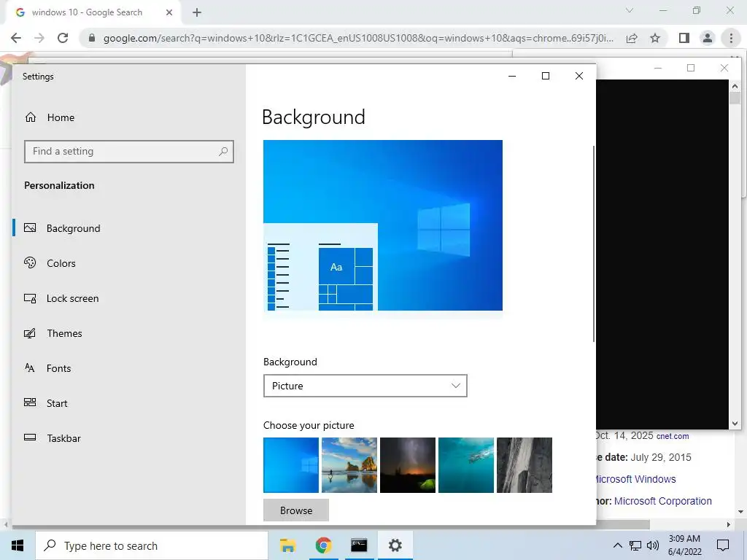Open Chrome's three-dot menu
Image resolution: width=747 pixels, height=560 pixels.
(x=731, y=38)
